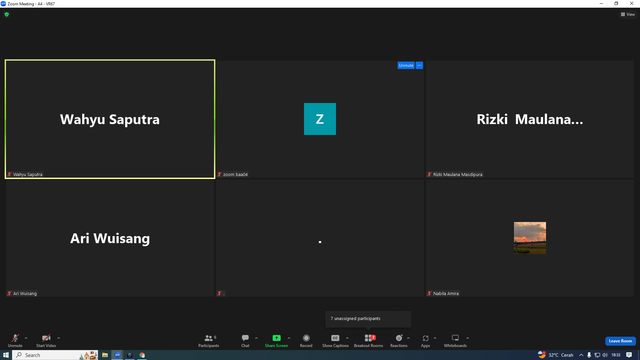640x360 pixels.
Task: Expand the Reactions options arrow
Action: (x=408, y=338)
